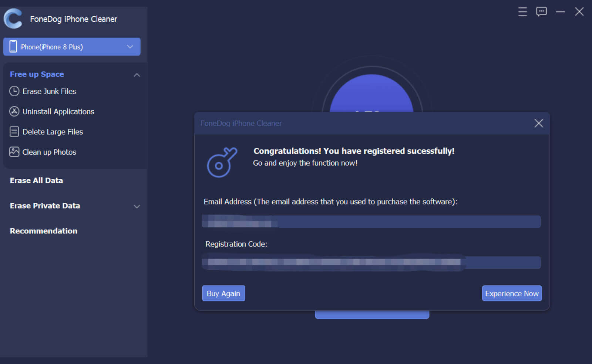Minimize the FoneDog window
This screenshot has height=364, width=592.
(x=560, y=12)
